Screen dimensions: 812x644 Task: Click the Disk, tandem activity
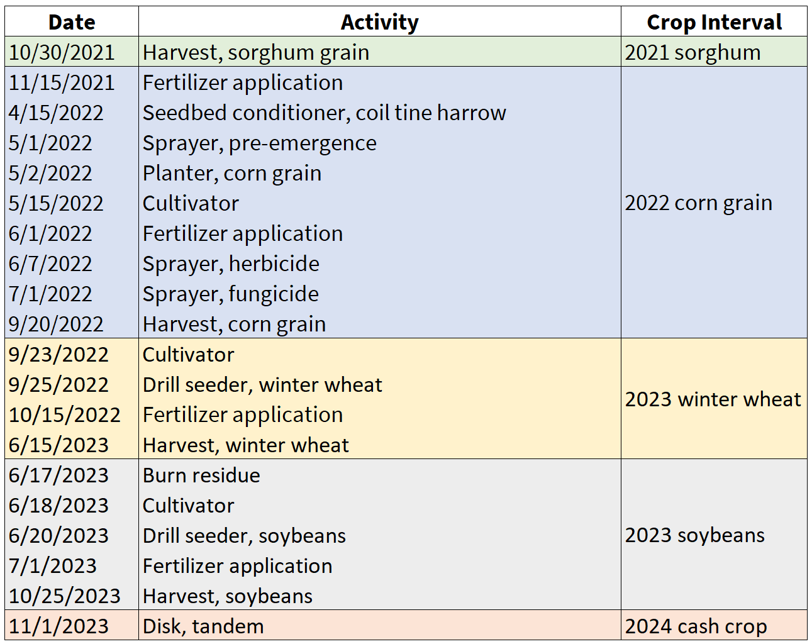point(203,626)
